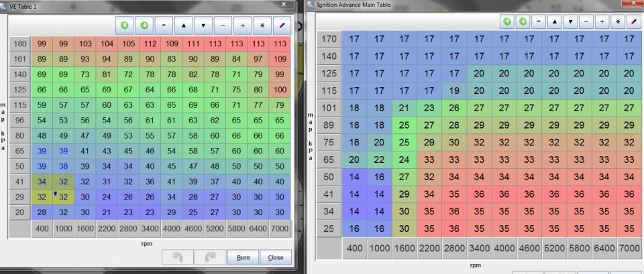Select VE cell 38 at 50 kPa, 1000 rpm
644x274 pixels.
[x=63, y=167]
